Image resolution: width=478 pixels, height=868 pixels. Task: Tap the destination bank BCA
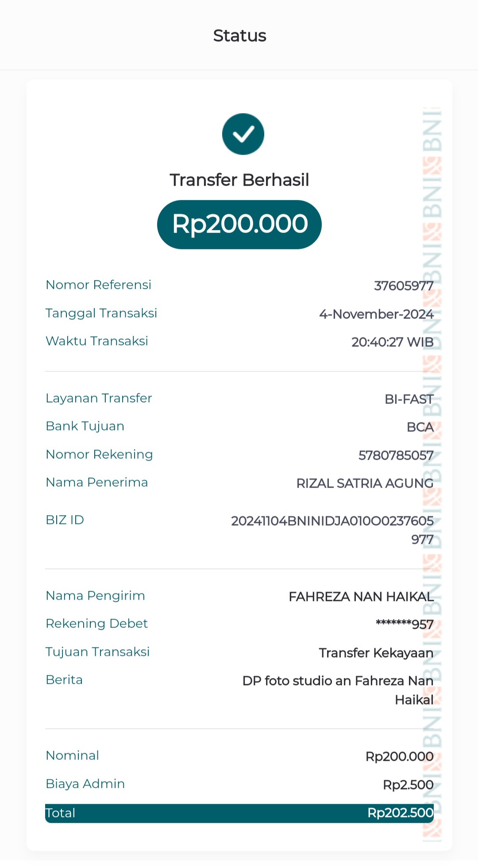(420, 427)
